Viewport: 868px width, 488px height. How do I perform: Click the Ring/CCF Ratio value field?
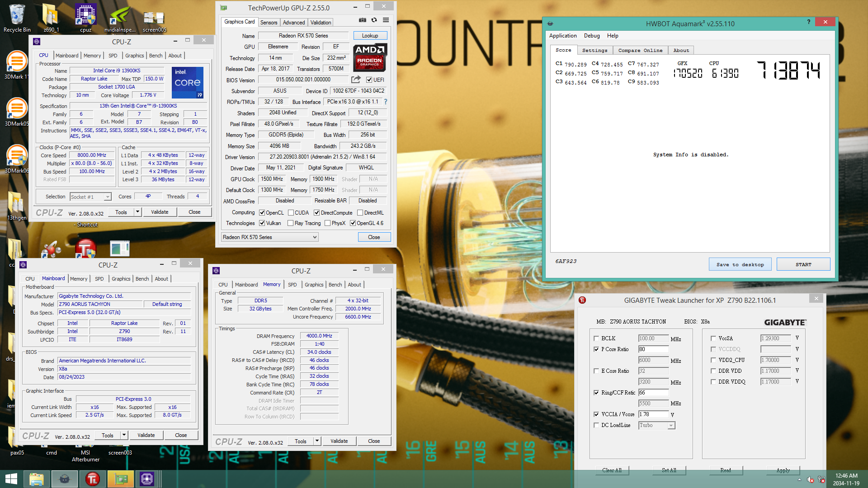point(653,393)
